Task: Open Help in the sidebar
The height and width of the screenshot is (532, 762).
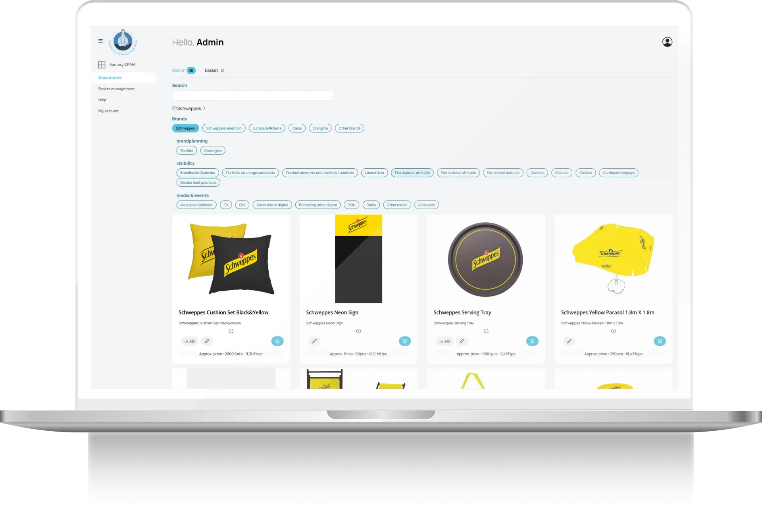Action: click(102, 100)
